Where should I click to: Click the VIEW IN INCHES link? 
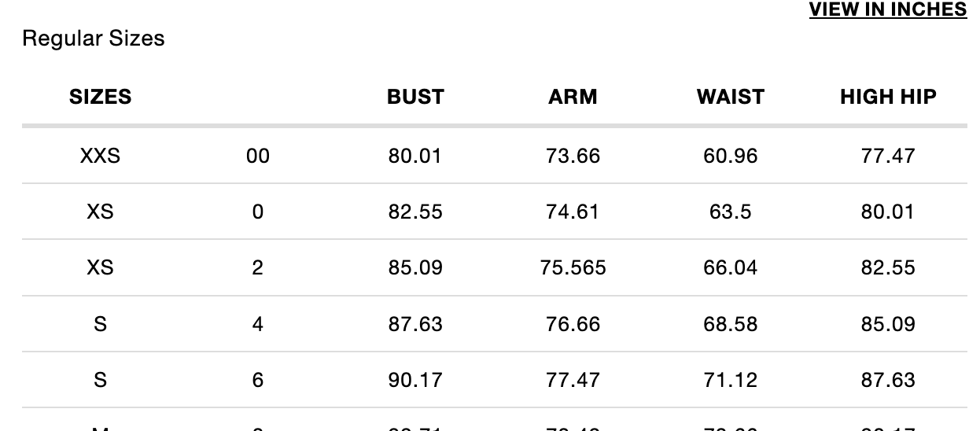pyautogui.click(x=888, y=10)
